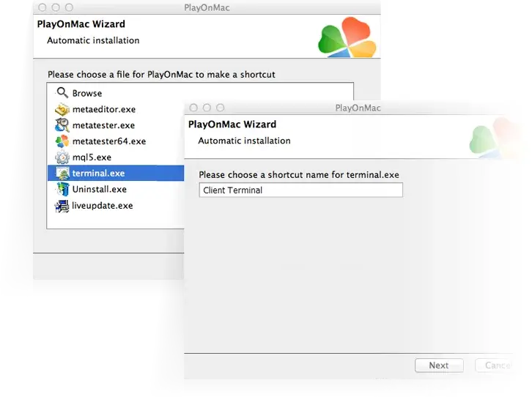Screen dimensions: 532x397
Task: Click the Browse magnifying glass icon
Action: coord(62,93)
